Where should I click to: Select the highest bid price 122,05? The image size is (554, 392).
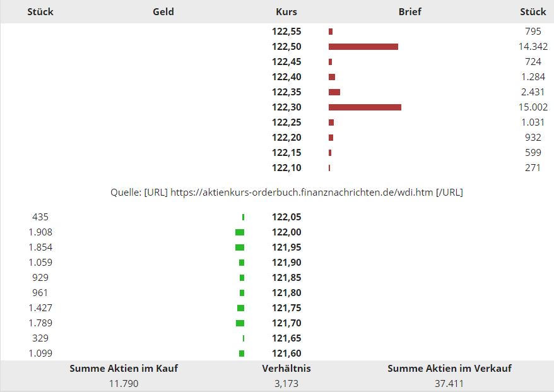286,217
